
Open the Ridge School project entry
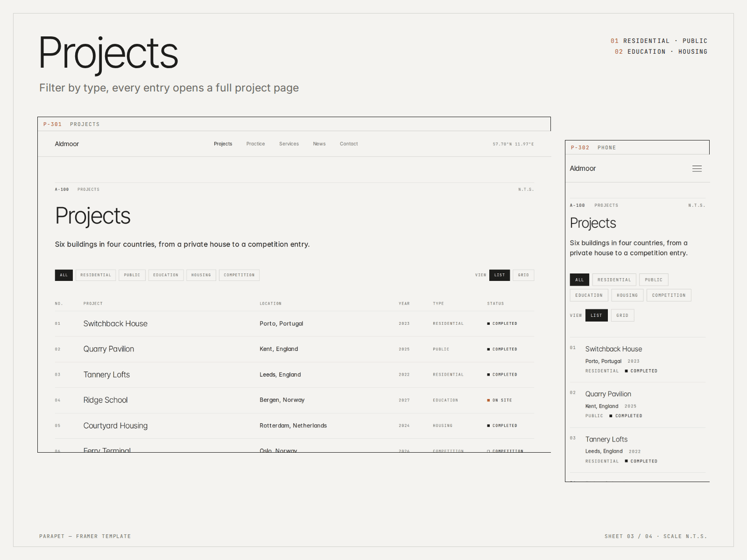click(x=294, y=400)
